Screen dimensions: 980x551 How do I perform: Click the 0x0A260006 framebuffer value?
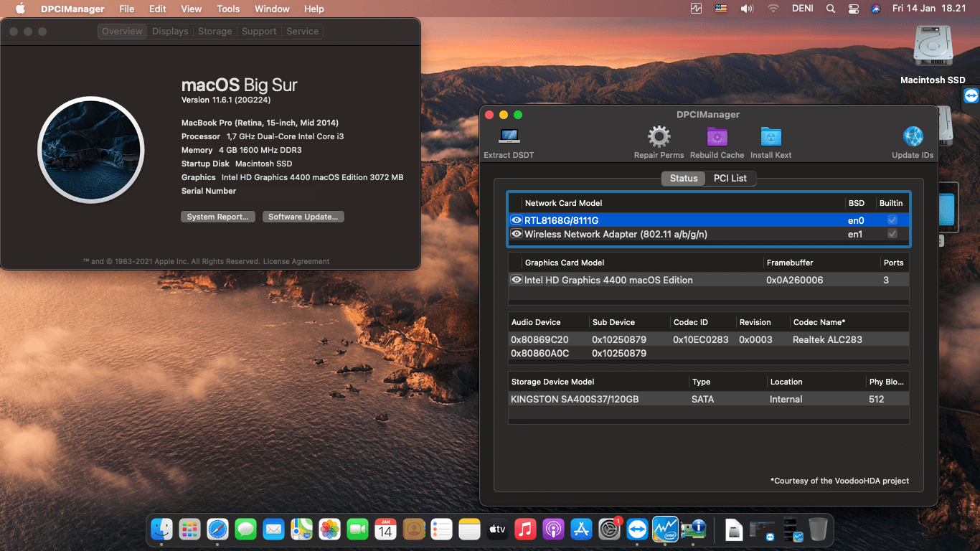[795, 280]
